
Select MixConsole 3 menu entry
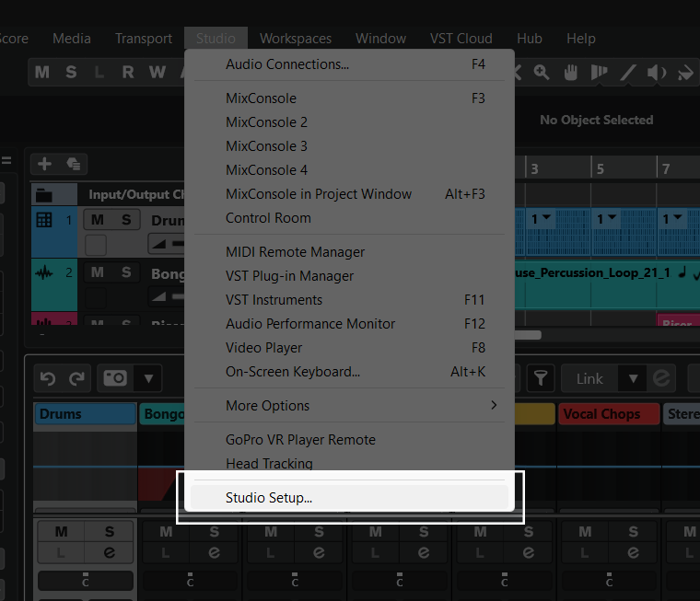click(x=349, y=146)
